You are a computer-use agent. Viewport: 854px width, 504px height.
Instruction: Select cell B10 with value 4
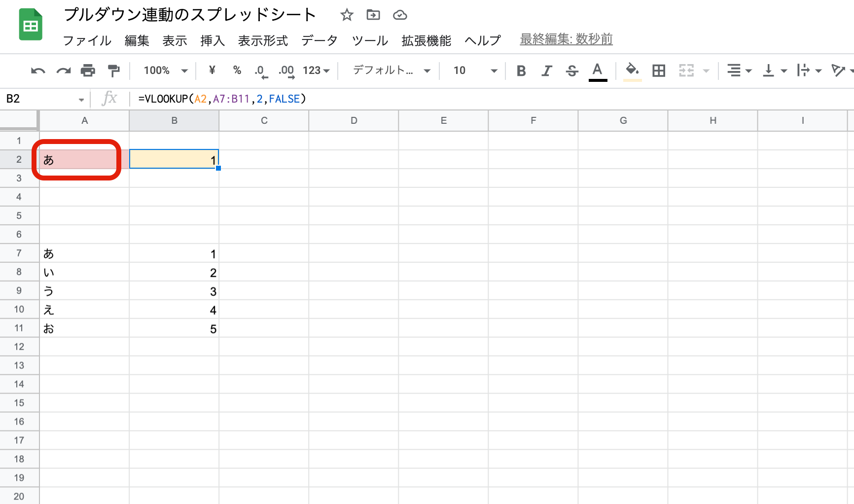pyautogui.click(x=174, y=310)
